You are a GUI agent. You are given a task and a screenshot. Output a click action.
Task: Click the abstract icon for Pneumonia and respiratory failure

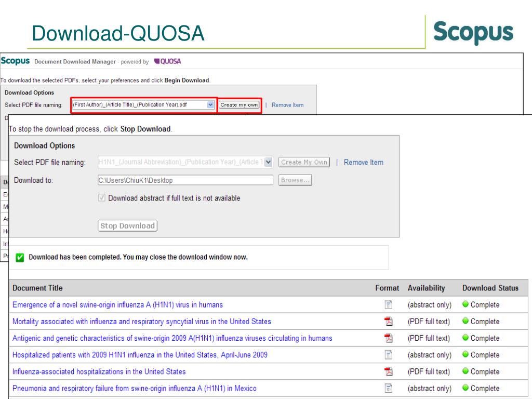pos(389,388)
